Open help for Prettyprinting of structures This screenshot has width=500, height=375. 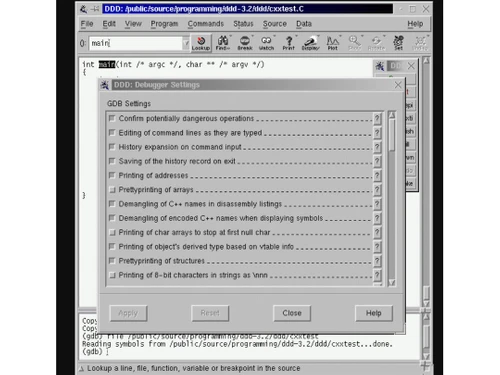pyautogui.click(x=377, y=261)
